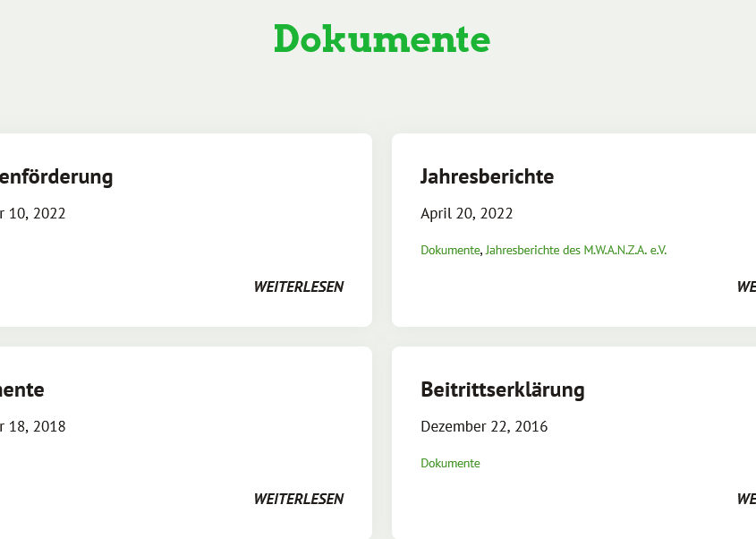
Task: Click the cut-off date ending "18, 2018"
Action: click(x=32, y=426)
